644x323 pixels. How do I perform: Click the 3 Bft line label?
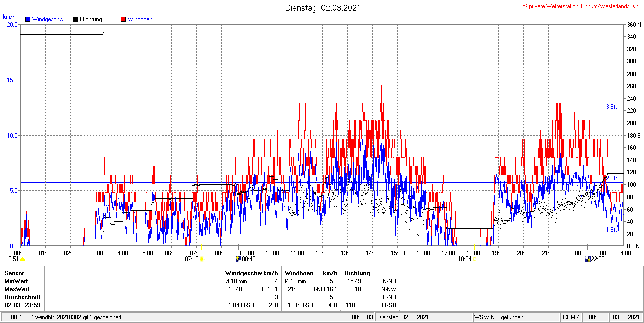pos(611,107)
